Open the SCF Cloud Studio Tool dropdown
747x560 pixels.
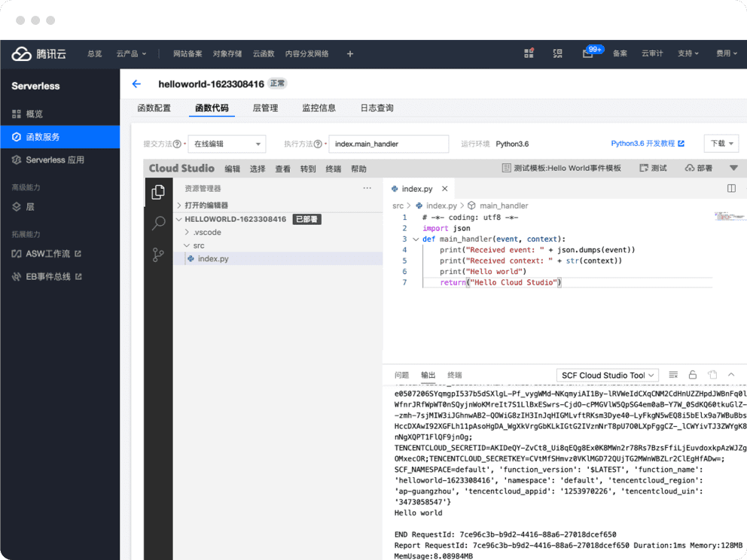coord(608,376)
